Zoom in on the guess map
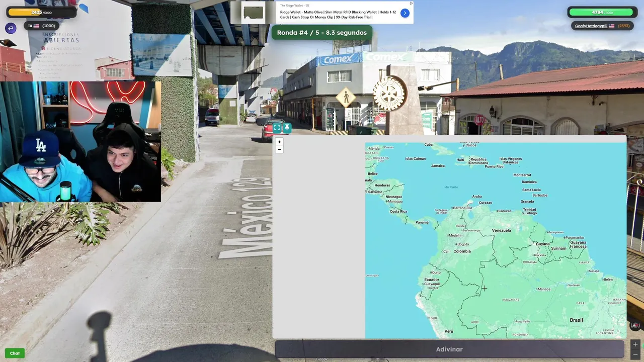 click(279, 142)
